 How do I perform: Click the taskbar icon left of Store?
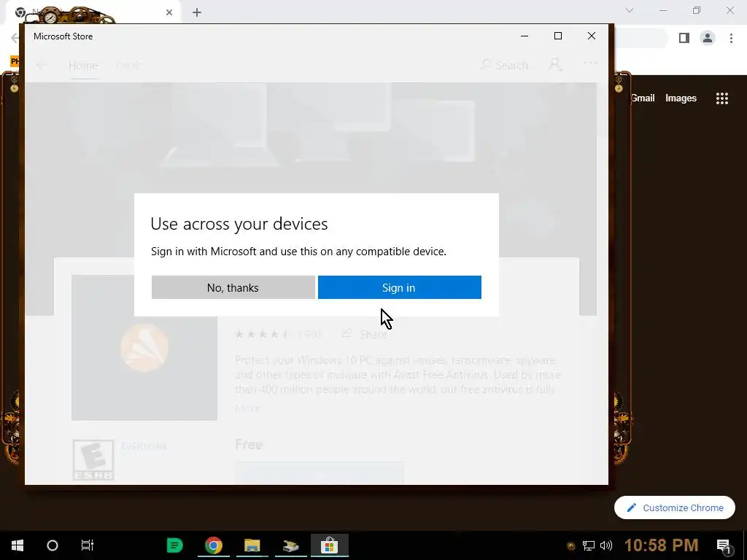point(290,545)
